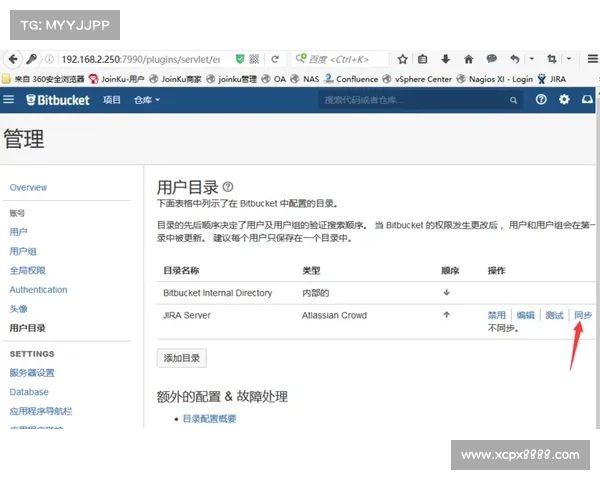This screenshot has width=600, height=480.
Task: Click the Bitbucket logo
Action: [58, 100]
